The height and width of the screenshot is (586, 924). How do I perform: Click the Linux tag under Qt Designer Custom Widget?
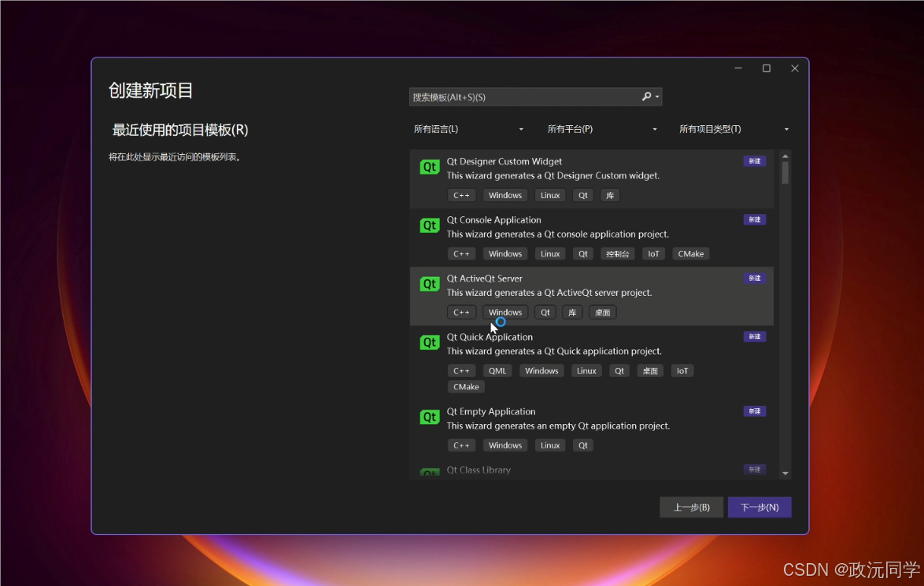tap(550, 195)
